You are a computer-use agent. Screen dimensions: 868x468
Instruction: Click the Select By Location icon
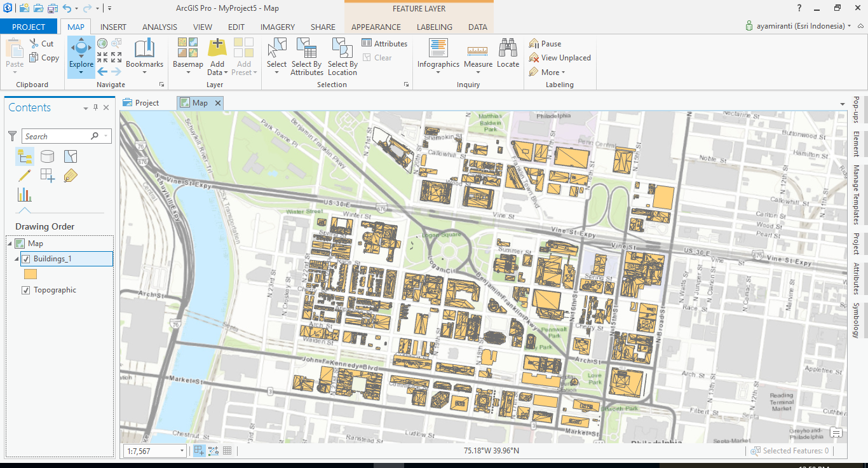point(342,48)
